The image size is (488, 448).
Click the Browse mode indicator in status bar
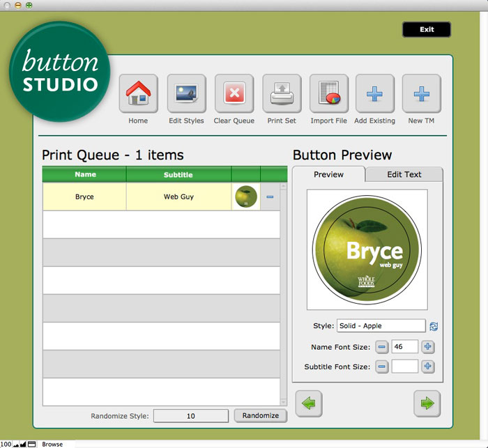click(x=52, y=445)
